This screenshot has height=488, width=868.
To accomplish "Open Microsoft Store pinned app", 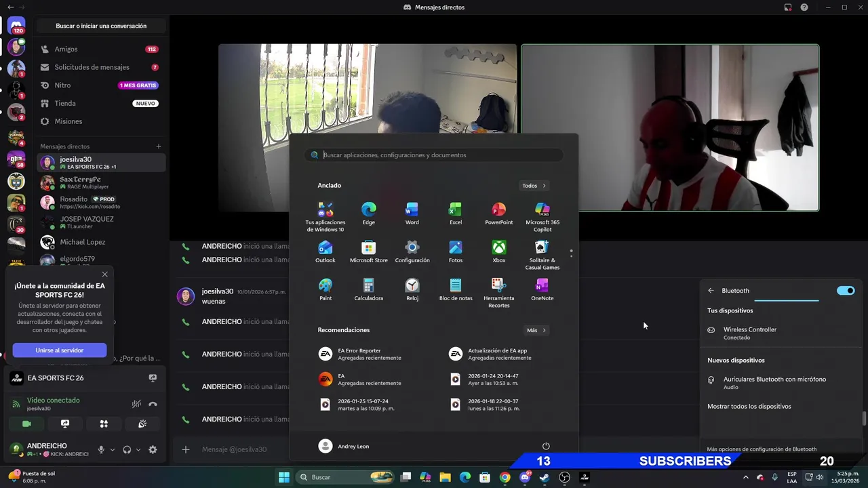I will coord(368,251).
